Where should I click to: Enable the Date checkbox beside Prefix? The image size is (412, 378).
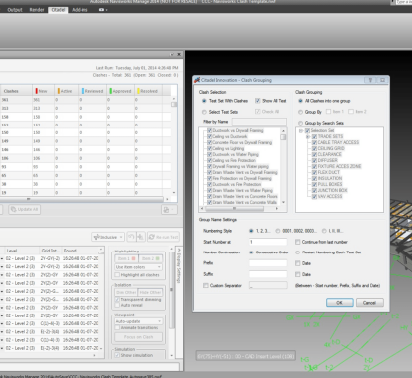(x=298, y=263)
